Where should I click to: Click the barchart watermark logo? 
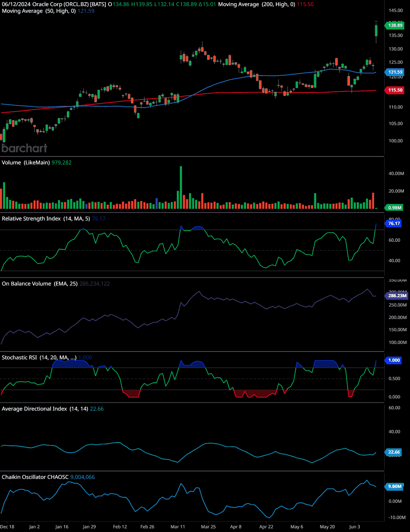24,148
